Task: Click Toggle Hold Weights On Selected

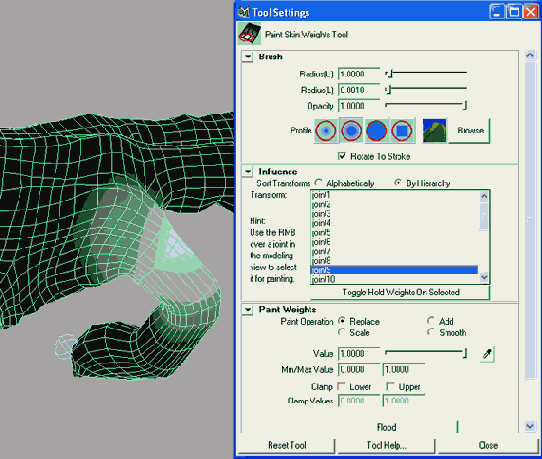Action: 400,292
